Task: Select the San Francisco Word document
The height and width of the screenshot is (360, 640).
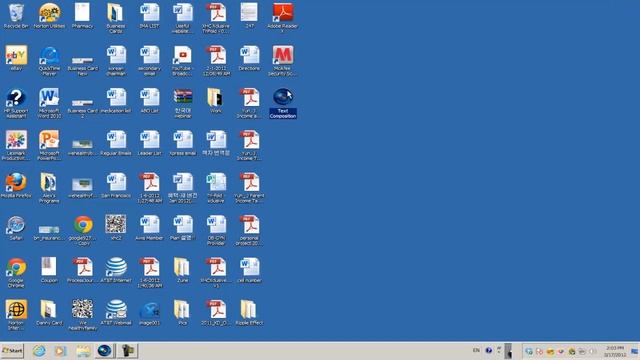Action: 116,186
